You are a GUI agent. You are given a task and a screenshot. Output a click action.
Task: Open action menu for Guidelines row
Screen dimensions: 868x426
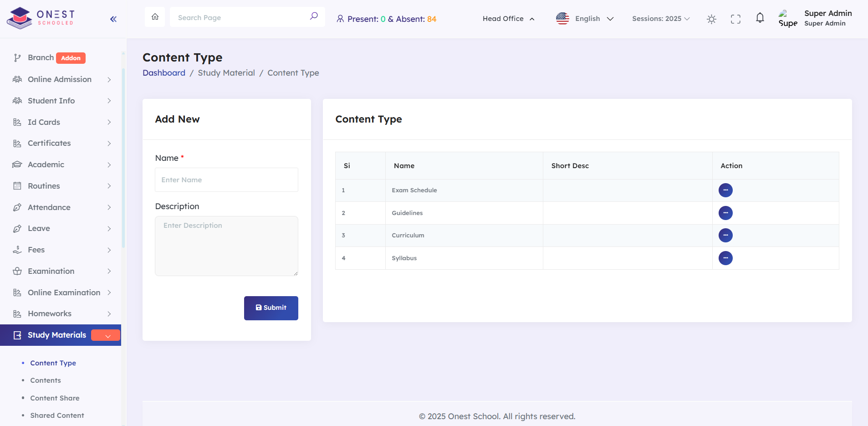[x=725, y=213]
